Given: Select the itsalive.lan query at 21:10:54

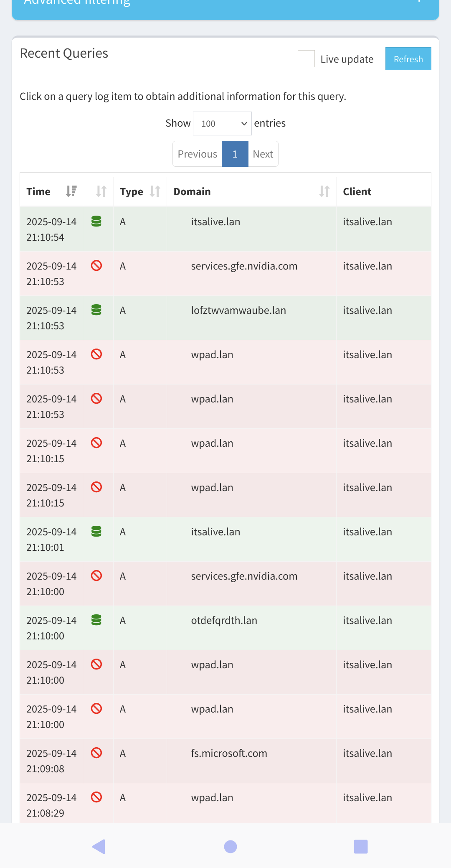Looking at the screenshot, I should 215,222.
